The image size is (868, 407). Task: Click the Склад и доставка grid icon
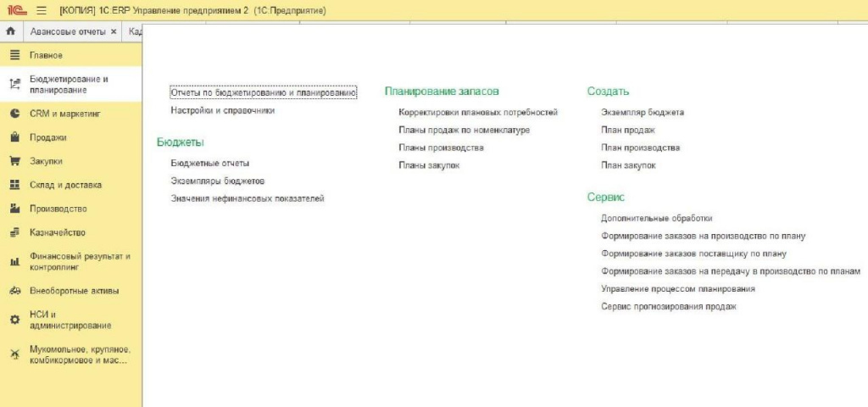(x=15, y=185)
